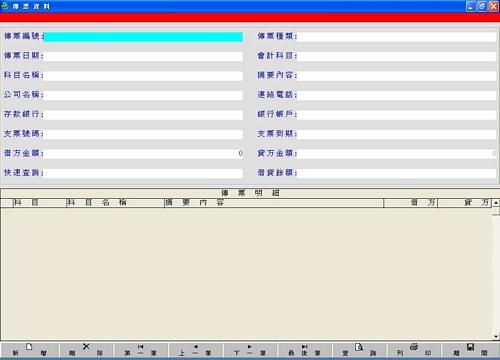The height and width of the screenshot is (360, 500).
Task: Click the grid scrollbar down arrow
Action: tap(496, 337)
